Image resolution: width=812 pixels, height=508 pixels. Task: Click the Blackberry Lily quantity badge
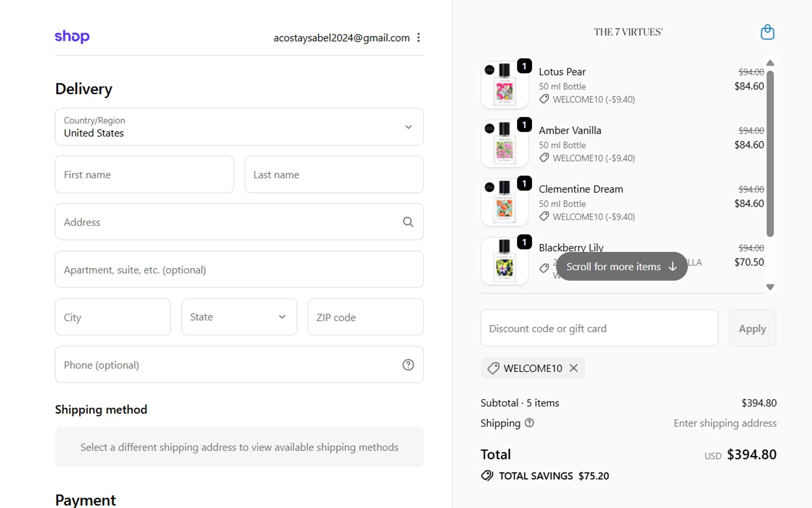[524, 242]
